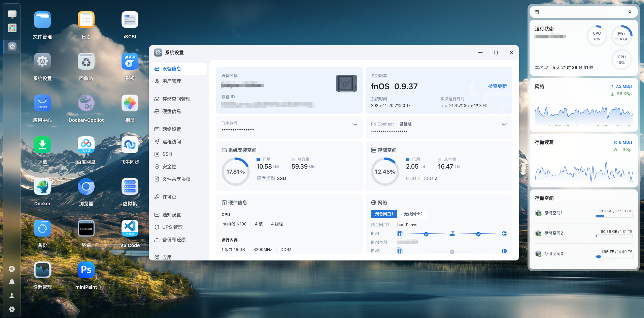Screen dimensions: 644x318
Task: Open 文件共享协议 settings
Action: tap(179, 179)
